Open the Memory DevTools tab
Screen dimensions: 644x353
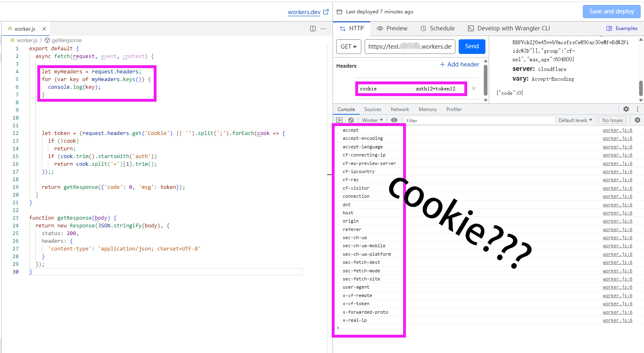click(428, 109)
